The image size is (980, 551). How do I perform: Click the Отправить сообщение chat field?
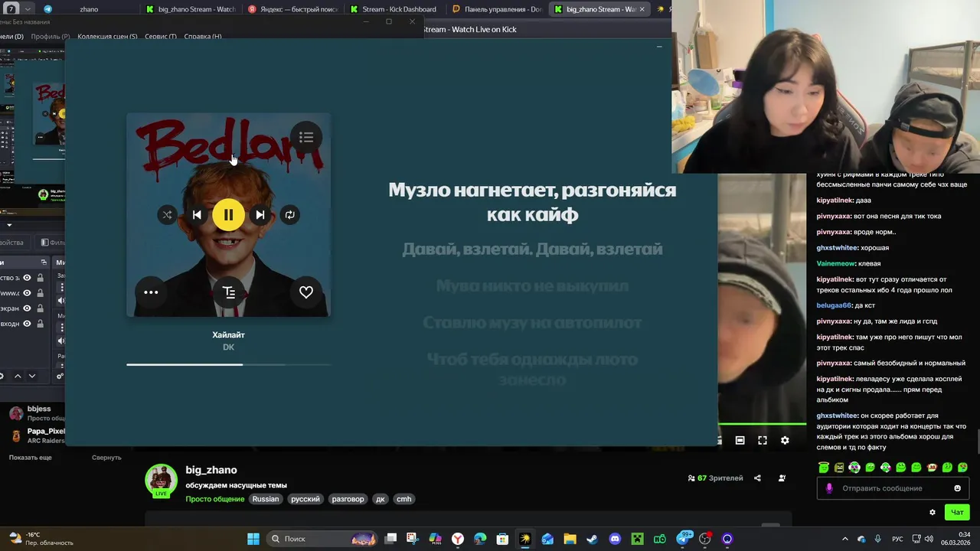pos(893,488)
